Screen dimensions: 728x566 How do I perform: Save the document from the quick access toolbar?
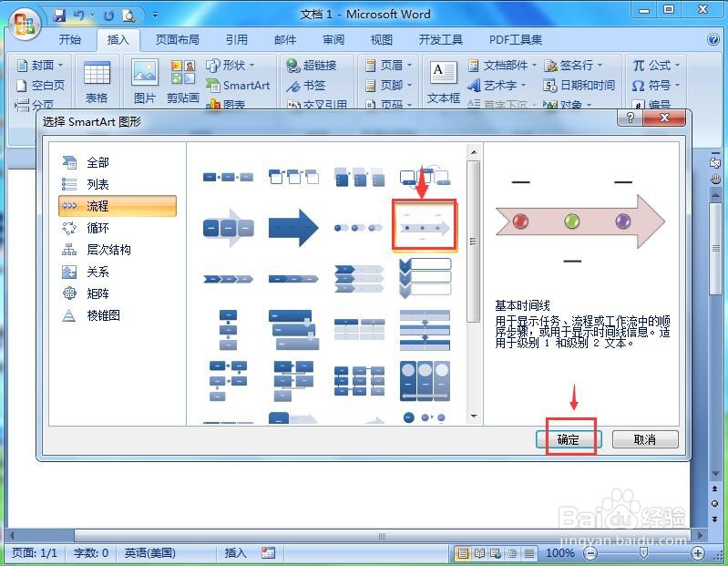(x=59, y=15)
